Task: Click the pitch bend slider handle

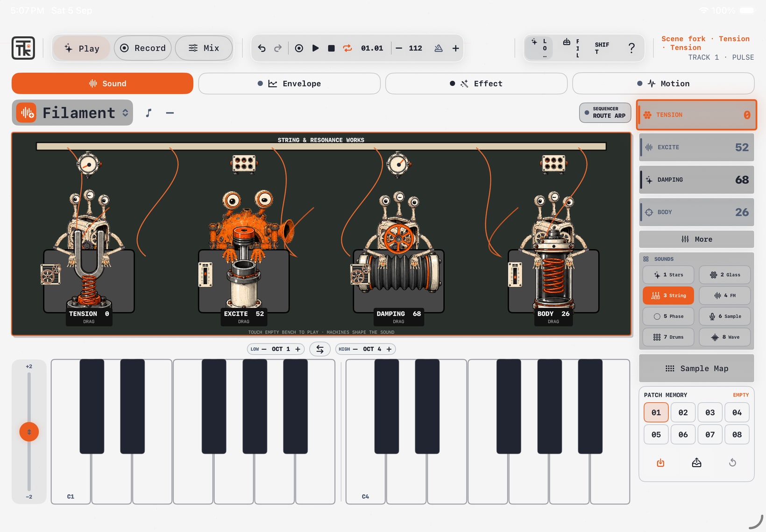Action: coord(29,432)
